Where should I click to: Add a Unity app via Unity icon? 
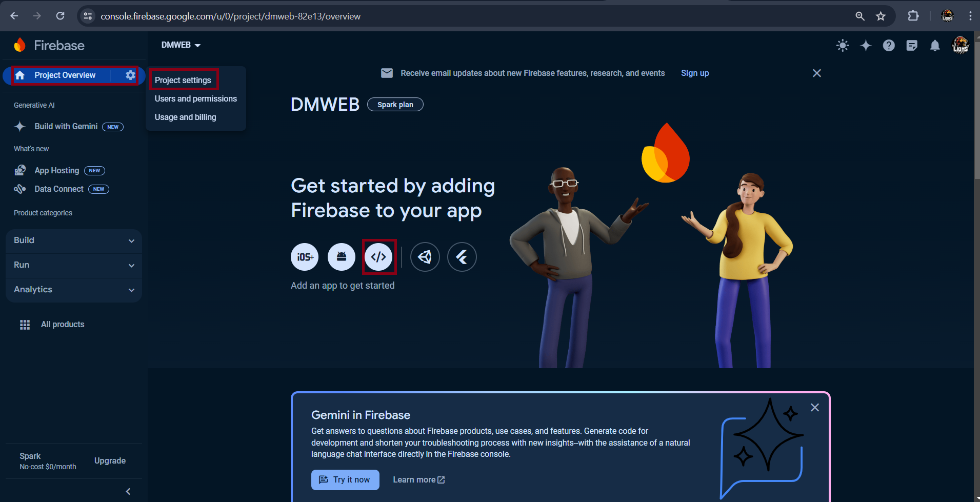(x=425, y=257)
